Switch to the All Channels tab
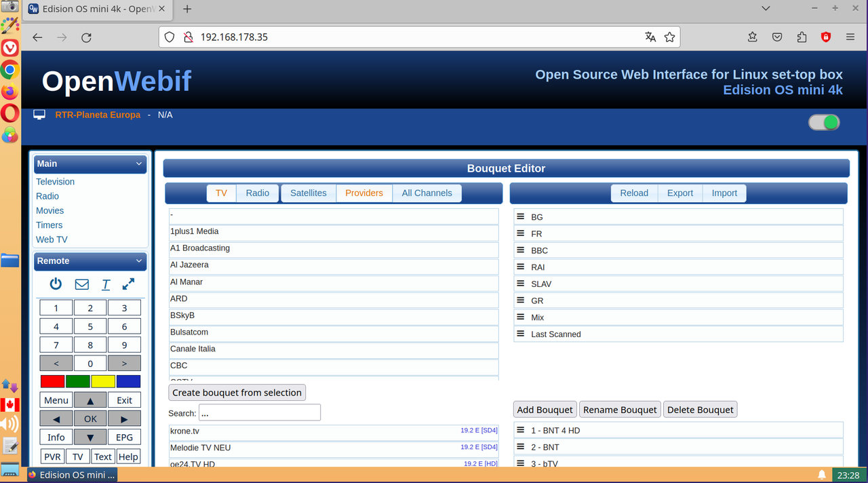 click(427, 193)
